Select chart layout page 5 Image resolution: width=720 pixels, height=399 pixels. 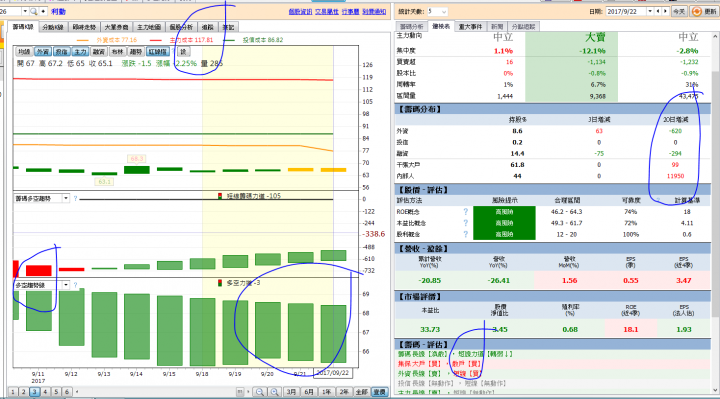[x=56, y=392]
